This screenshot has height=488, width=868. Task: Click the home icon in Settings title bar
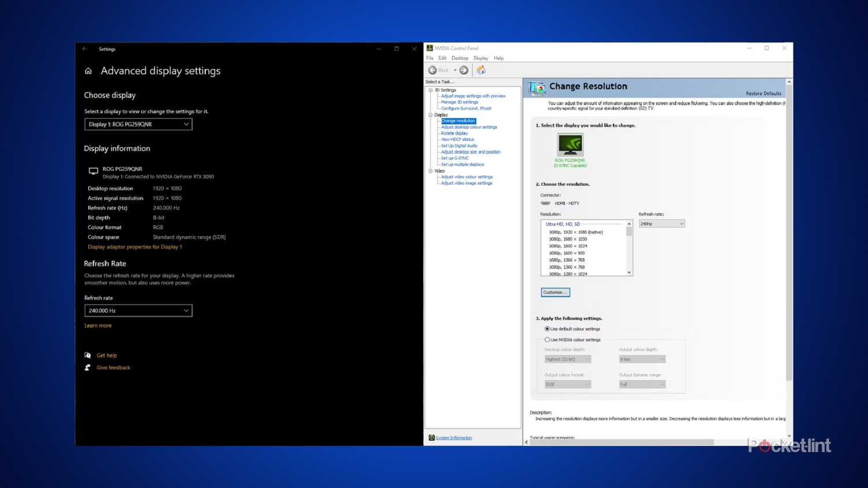click(88, 71)
